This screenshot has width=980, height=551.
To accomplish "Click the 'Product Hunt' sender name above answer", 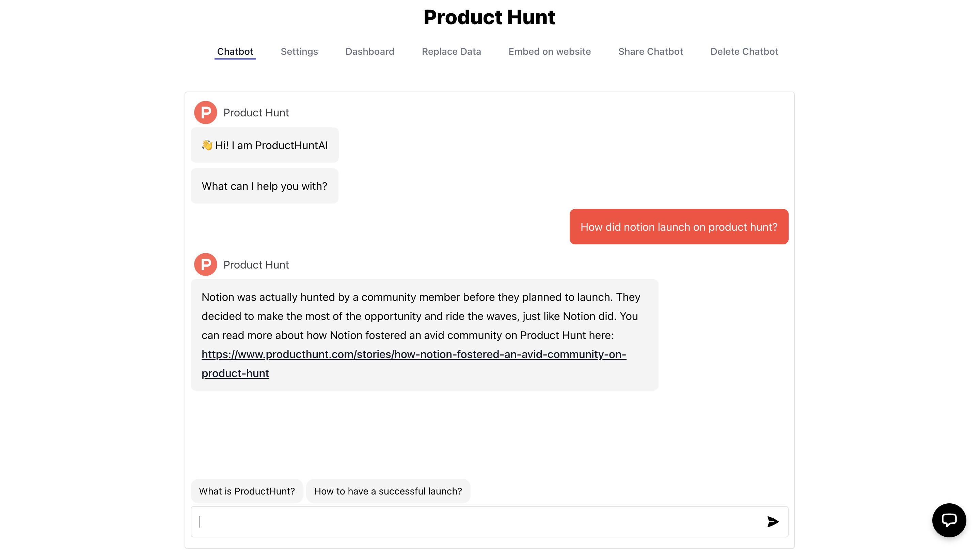I will [x=256, y=264].
